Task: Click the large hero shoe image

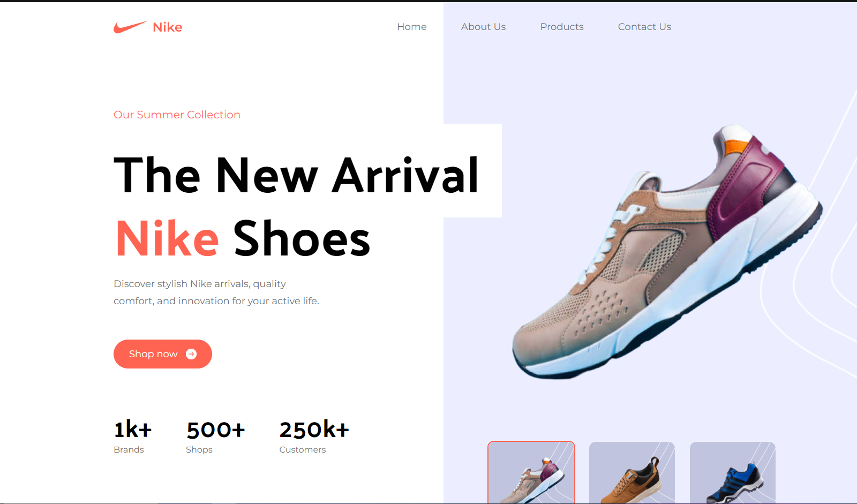Action: (667, 252)
